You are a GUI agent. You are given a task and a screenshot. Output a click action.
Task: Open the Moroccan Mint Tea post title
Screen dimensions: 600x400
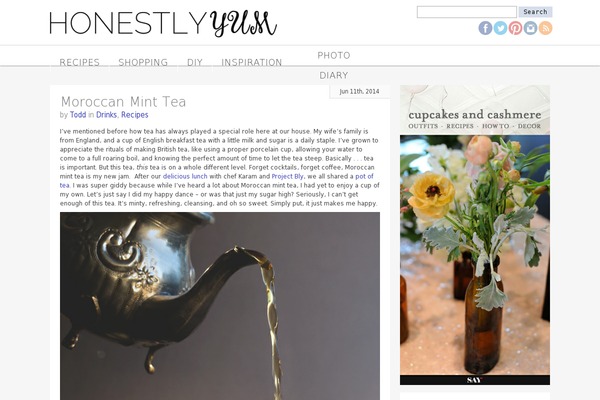coord(123,102)
